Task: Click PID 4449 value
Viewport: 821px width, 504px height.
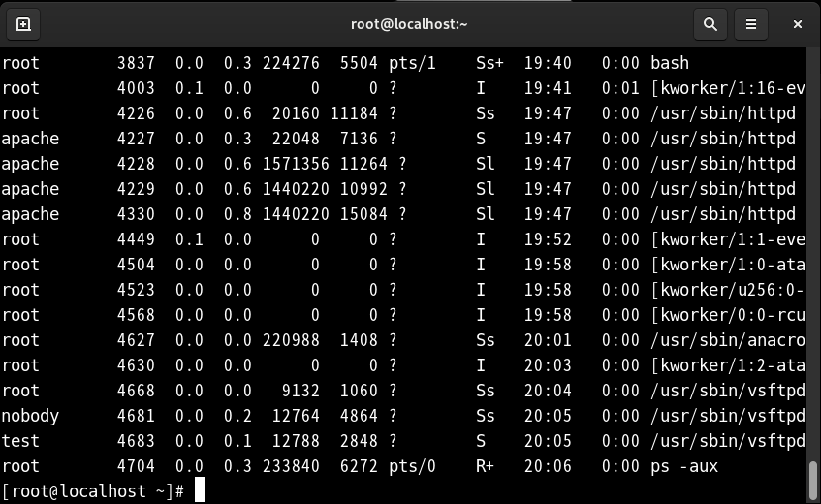Action: point(136,239)
